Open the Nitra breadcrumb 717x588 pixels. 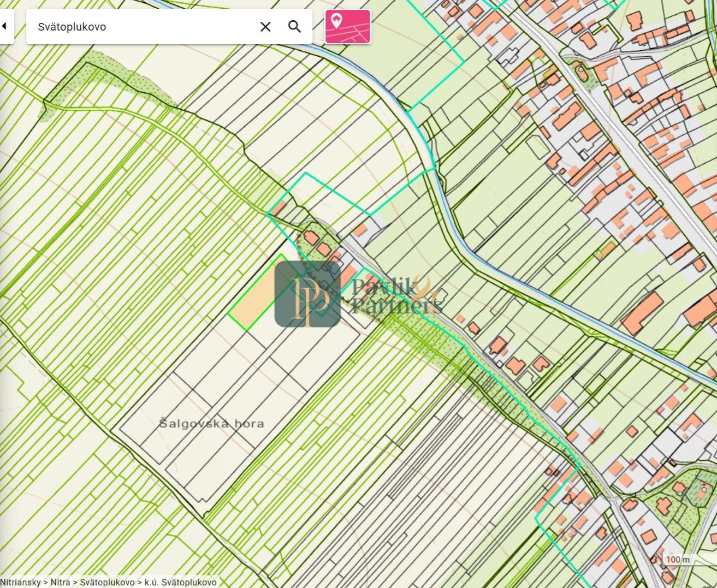tap(61, 583)
